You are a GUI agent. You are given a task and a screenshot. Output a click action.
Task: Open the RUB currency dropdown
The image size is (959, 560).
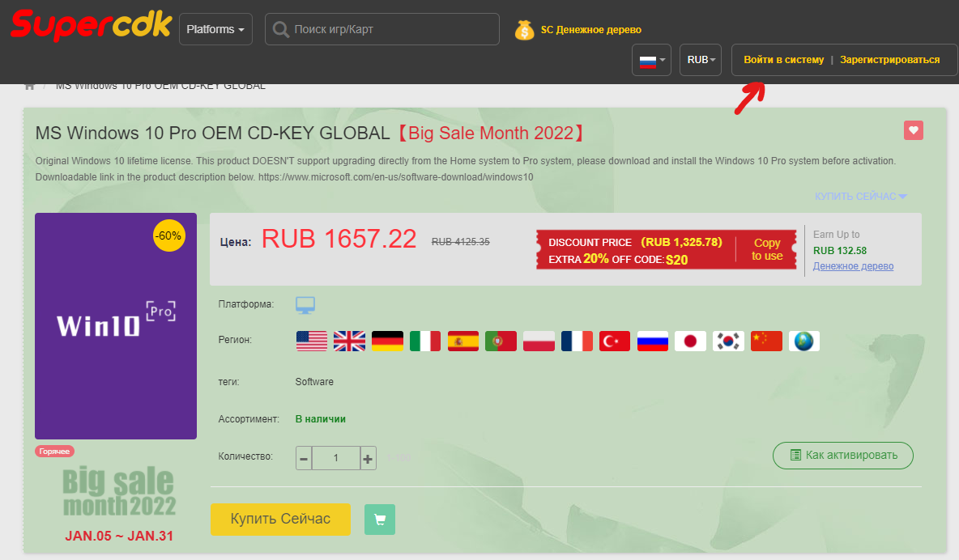[x=701, y=60]
